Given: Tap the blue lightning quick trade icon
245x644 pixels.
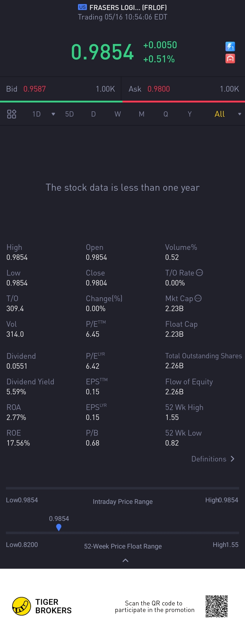Looking at the screenshot, I should click(x=230, y=46).
